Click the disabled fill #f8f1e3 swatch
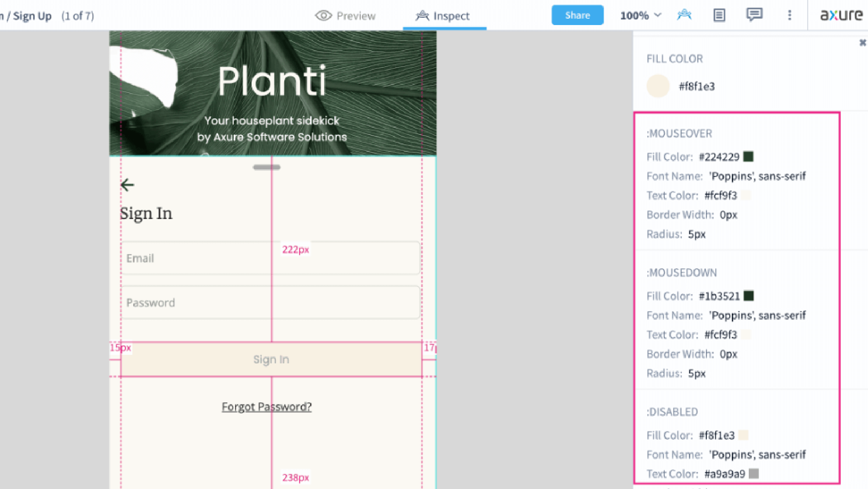Screen dimensions: 868x489 point(743,435)
